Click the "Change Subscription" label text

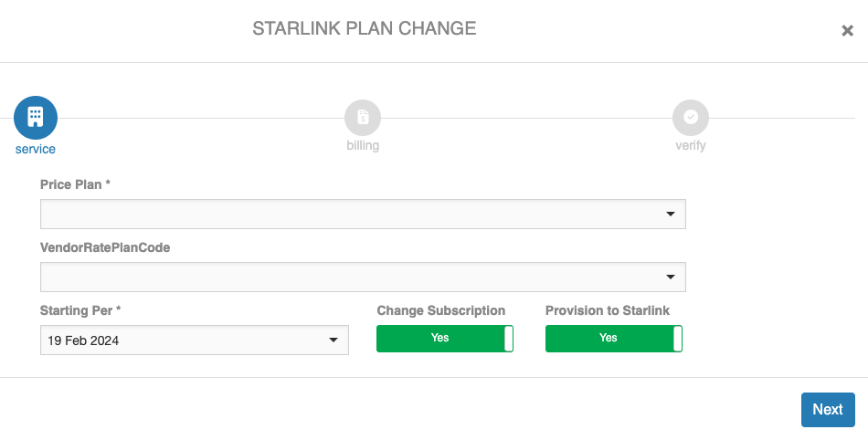[441, 310]
